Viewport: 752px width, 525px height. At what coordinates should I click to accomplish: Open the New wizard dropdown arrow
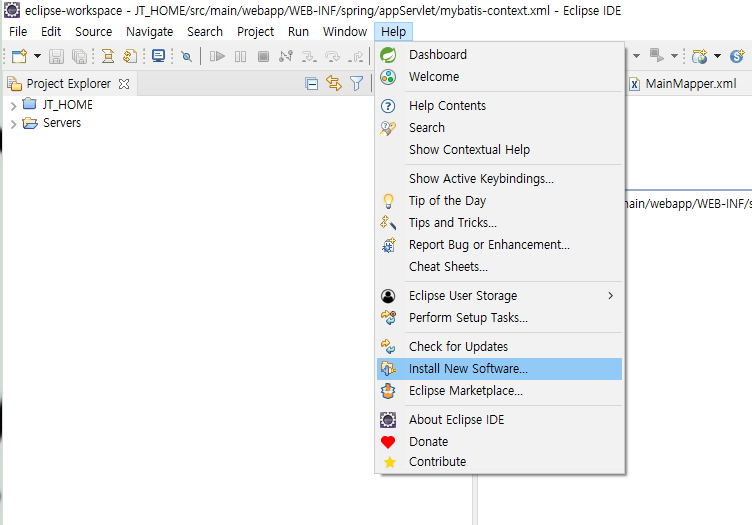click(37, 57)
